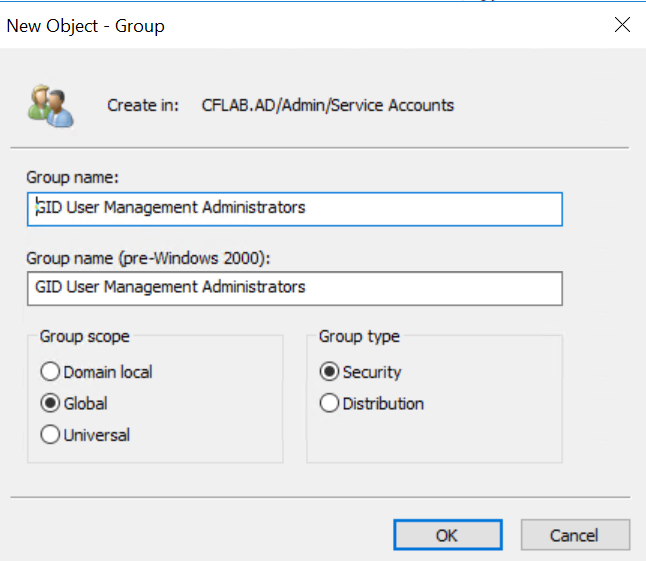Switch group type to Distribution

coord(329,404)
